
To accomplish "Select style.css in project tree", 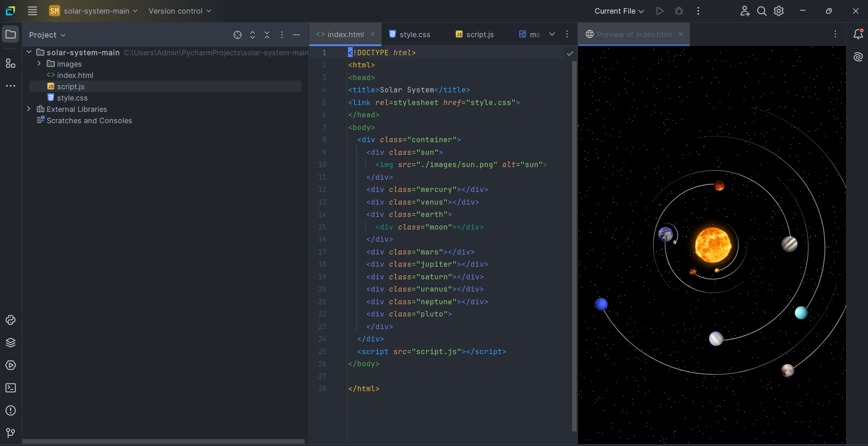I will 68,98.
